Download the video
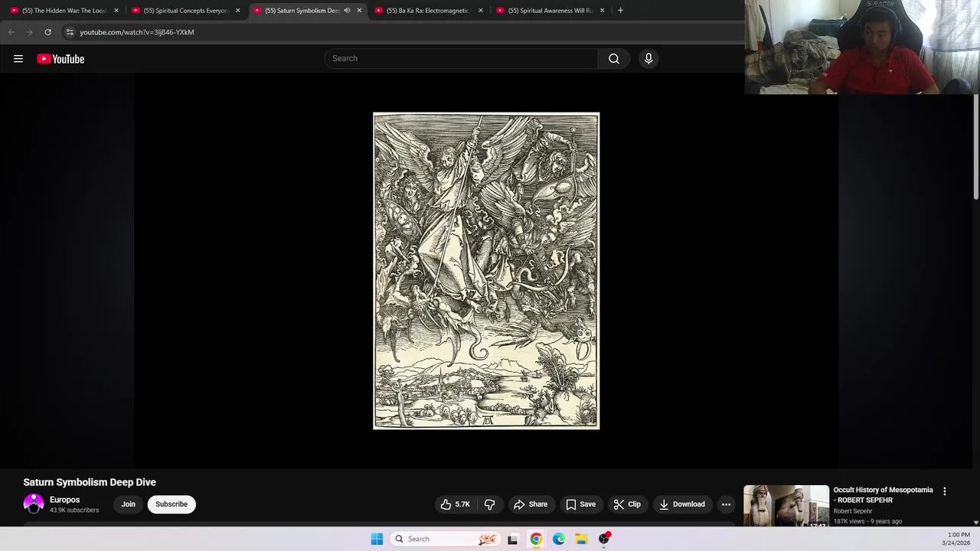The width and height of the screenshot is (980, 551). click(x=681, y=504)
